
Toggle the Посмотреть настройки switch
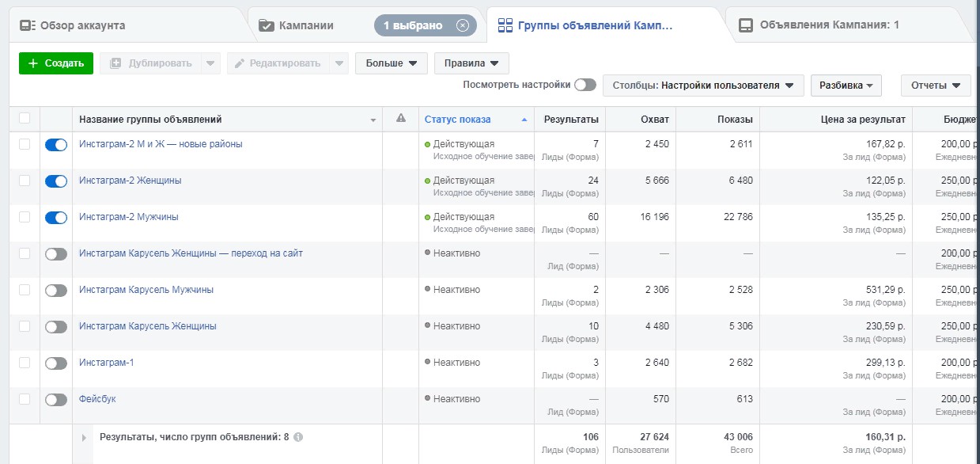585,85
